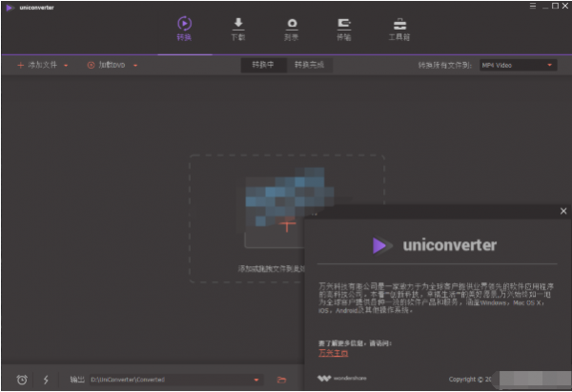
Task: Expand the output folder path dropdown arrow
Action: [x=256, y=380]
